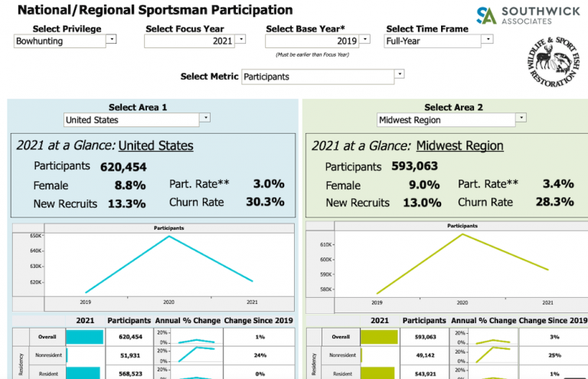The width and height of the screenshot is (588, 379).
Task: Change Area 1 from United States
Action: tap(204, 119)
